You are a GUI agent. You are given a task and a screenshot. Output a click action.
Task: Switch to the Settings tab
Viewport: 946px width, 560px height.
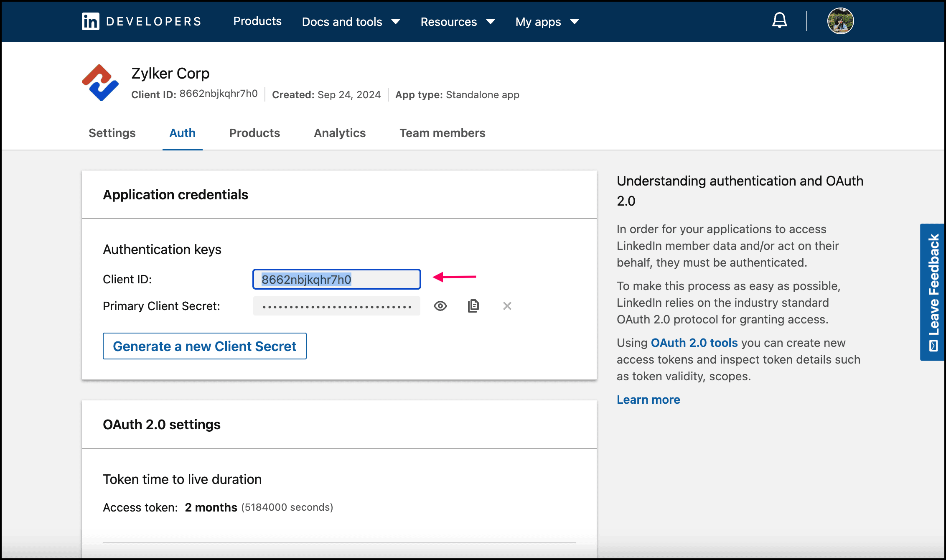pyautogui.click(x=112, y=133)
